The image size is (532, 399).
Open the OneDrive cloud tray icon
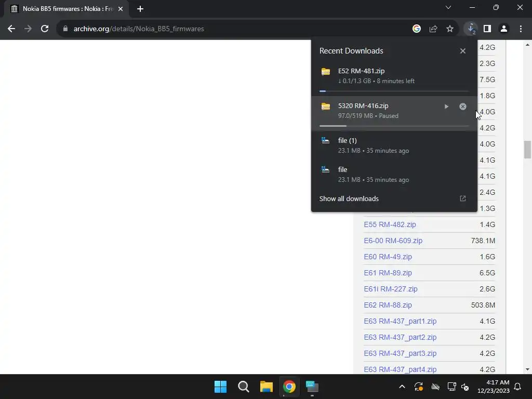[x=435, y=387]
